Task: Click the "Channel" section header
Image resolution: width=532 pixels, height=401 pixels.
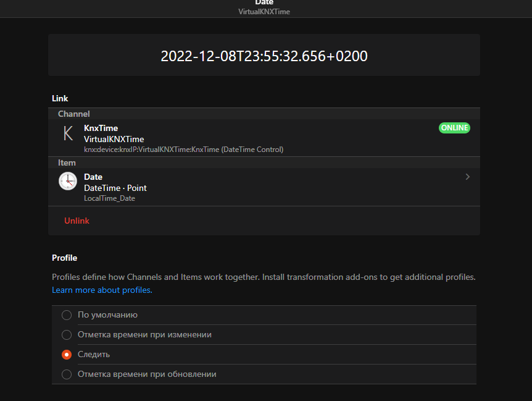Action: [73, 114]
